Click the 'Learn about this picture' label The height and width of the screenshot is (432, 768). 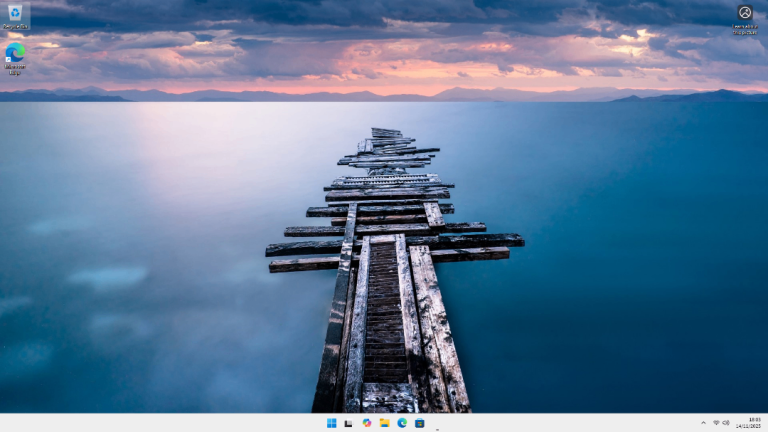click(x=744, y=29)
